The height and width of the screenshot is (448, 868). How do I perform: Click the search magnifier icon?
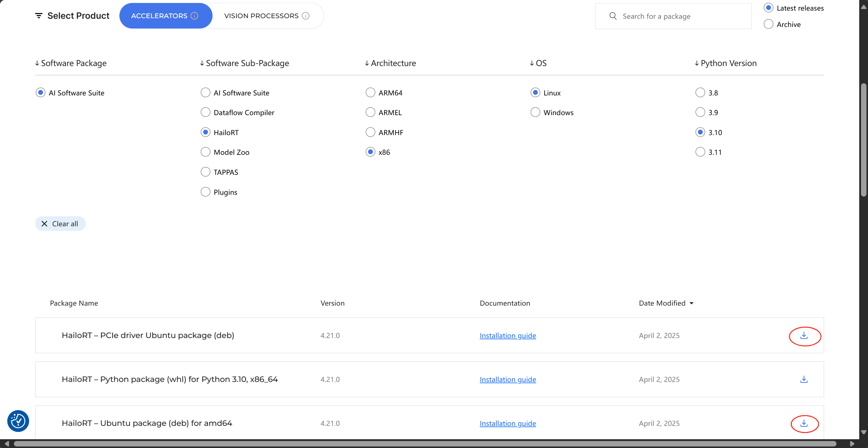click(x=613, y=16)
